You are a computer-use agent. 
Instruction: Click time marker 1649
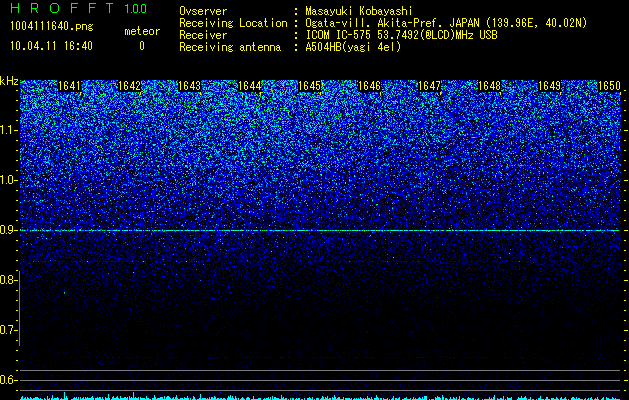click(x=550, y=86)
